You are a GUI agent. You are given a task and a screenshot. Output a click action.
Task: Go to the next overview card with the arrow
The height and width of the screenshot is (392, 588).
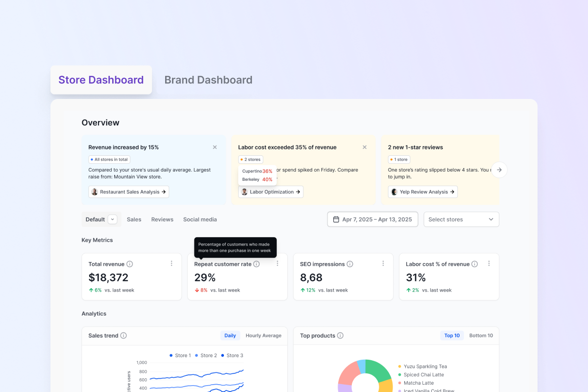499,170
